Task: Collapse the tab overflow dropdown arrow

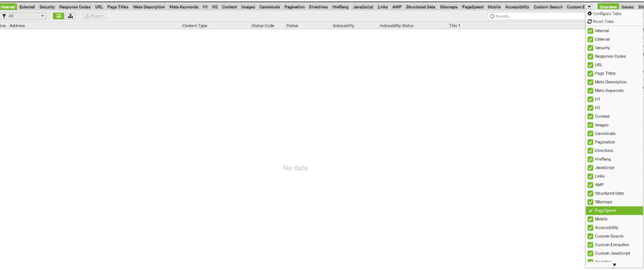Action: [589, 7]
